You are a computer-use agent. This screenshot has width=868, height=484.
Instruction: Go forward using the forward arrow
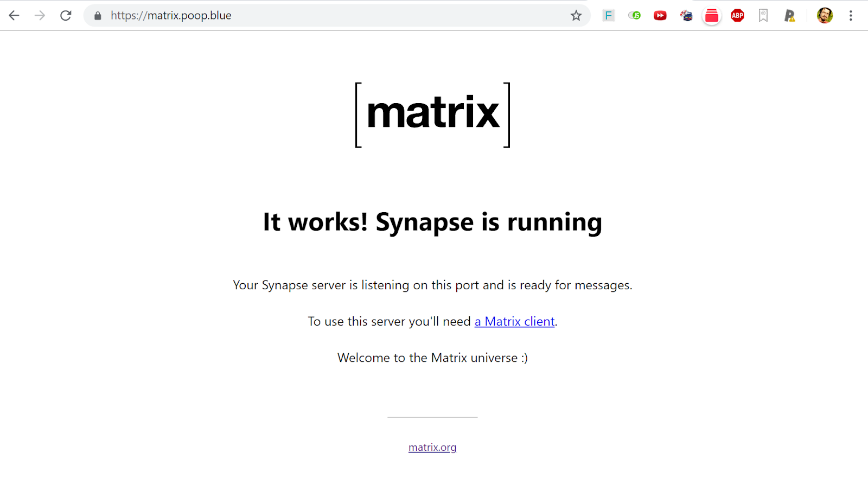tap(40, 16)
